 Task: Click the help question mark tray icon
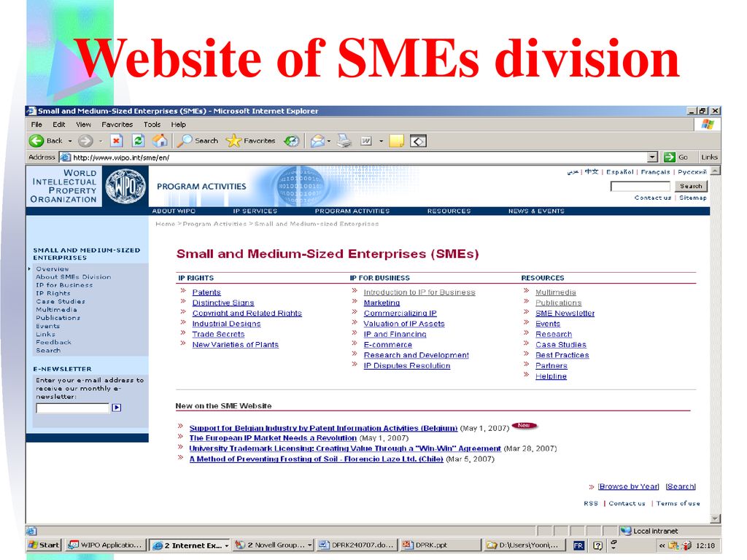[x=598, y=545]
